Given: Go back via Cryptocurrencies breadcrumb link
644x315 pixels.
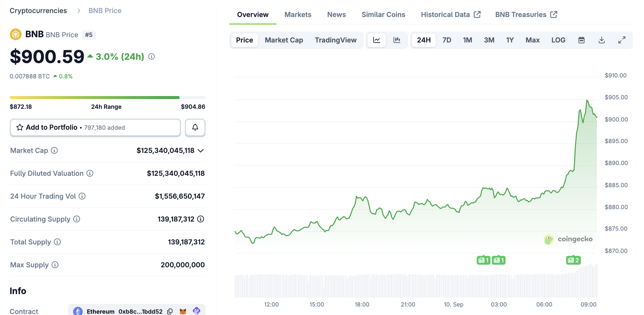Looking at the screenshot, I should click(38, 10).
